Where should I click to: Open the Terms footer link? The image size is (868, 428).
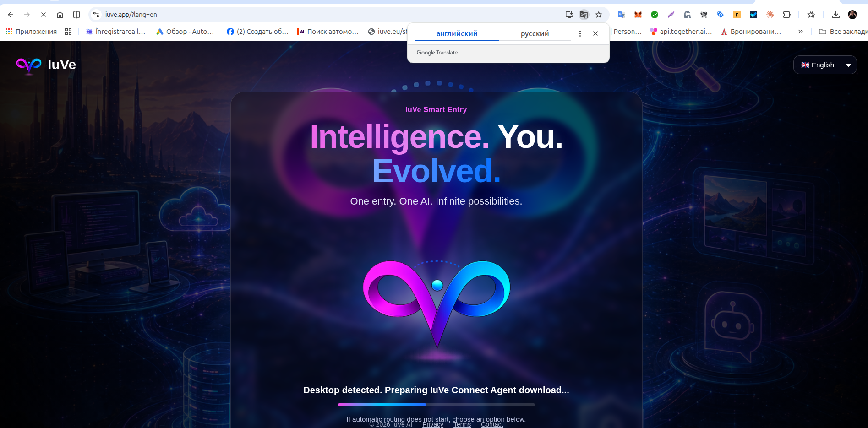coord(462,424)
